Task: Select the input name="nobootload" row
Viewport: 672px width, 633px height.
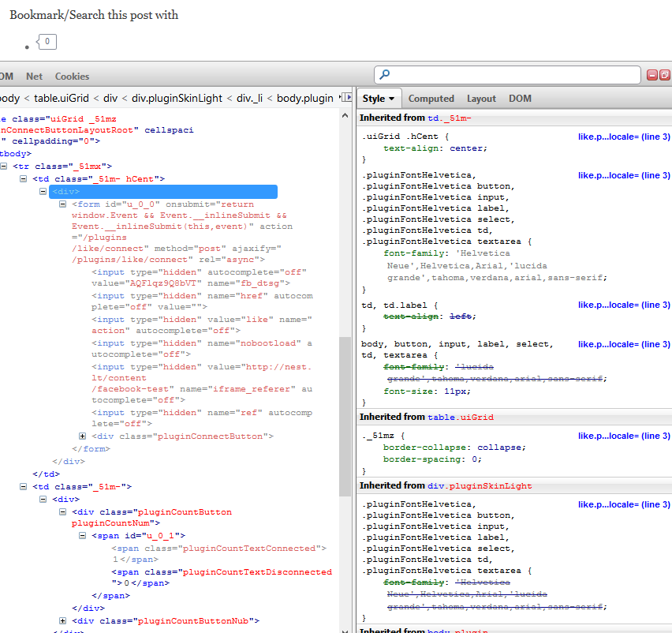Action: [202, 348]
